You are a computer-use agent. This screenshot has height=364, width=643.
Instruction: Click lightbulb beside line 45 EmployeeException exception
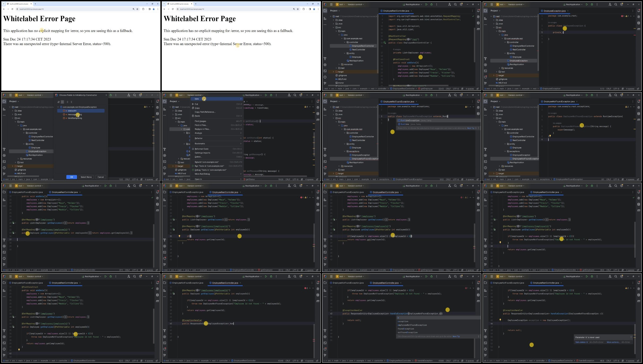500,320
